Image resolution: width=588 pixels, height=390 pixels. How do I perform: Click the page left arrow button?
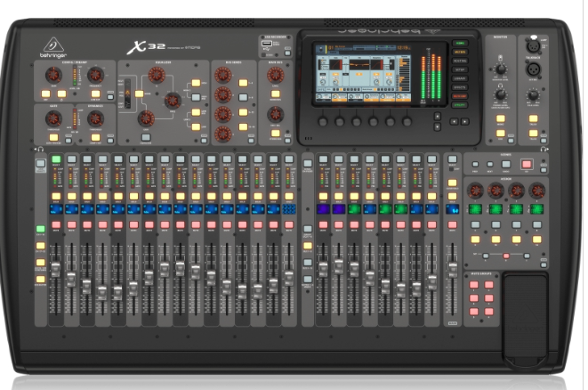coord(455,122)
